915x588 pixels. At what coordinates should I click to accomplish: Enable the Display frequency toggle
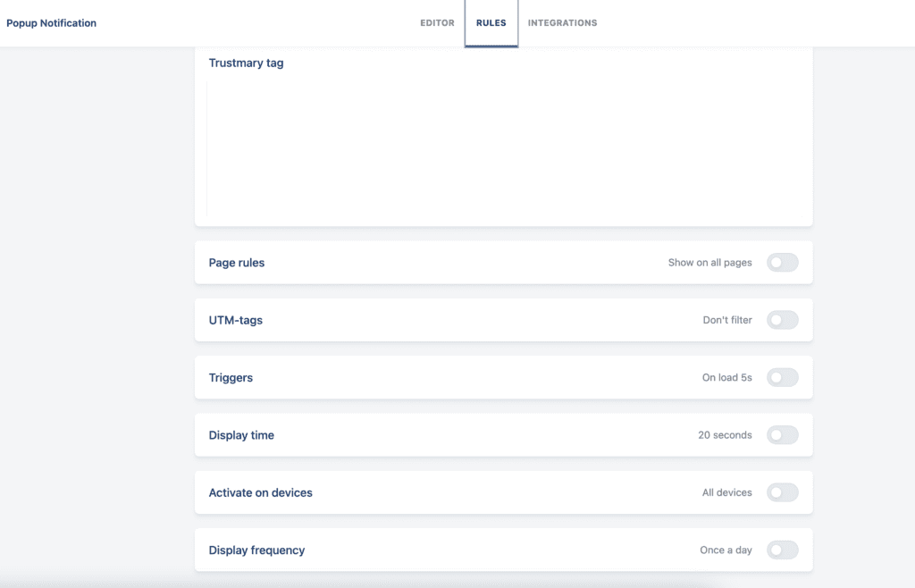point(783,550)
